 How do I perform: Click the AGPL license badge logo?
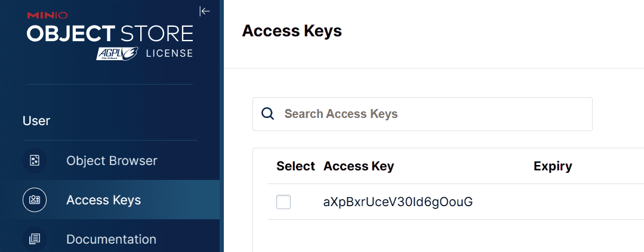tap(118, 53)
